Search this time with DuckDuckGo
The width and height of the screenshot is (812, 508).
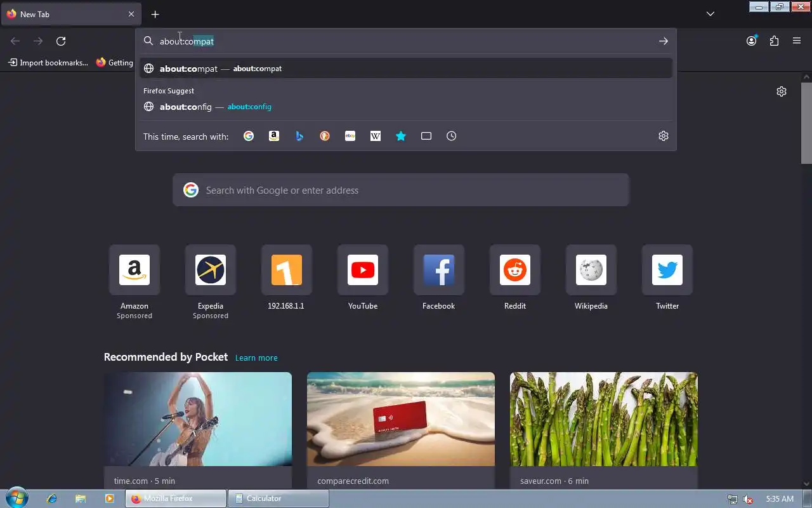(325, 136)
